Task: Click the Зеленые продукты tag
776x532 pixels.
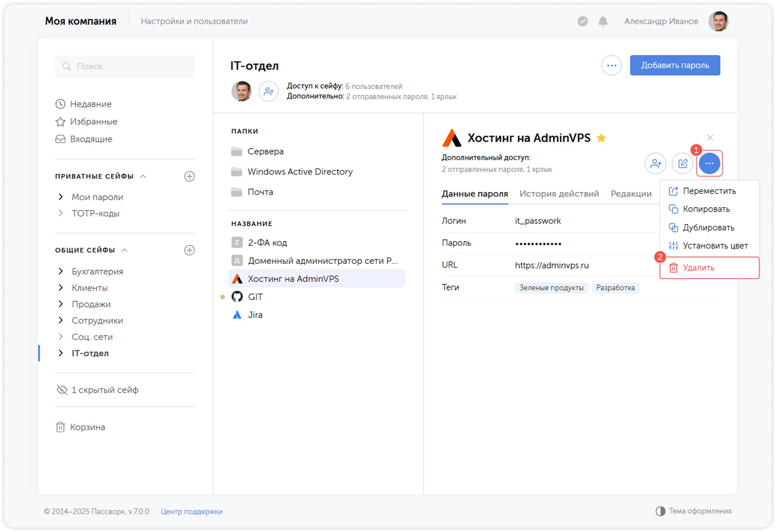Action: point(551,288)
